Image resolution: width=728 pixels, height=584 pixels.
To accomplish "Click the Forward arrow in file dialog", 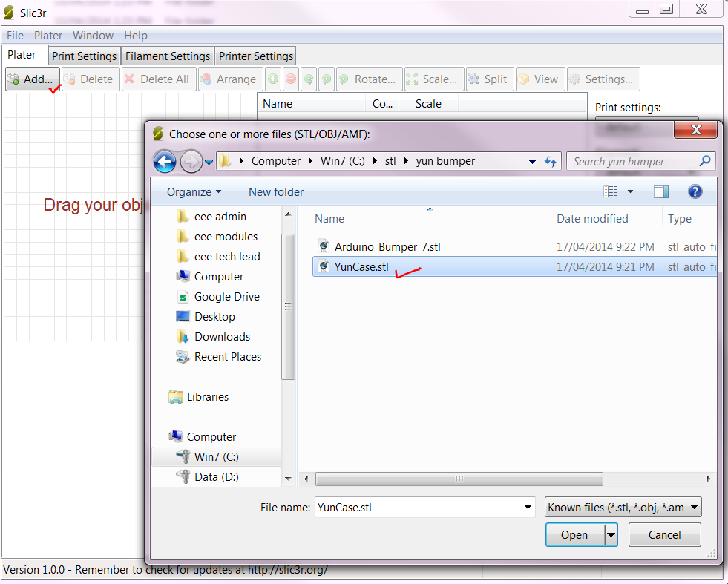I will click(191, 162).
